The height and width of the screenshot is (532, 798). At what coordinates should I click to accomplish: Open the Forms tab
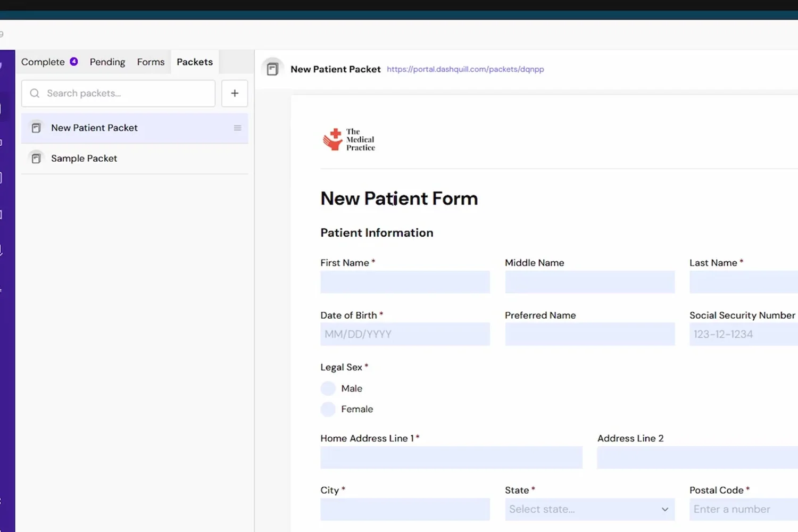(x=151, y=62)
